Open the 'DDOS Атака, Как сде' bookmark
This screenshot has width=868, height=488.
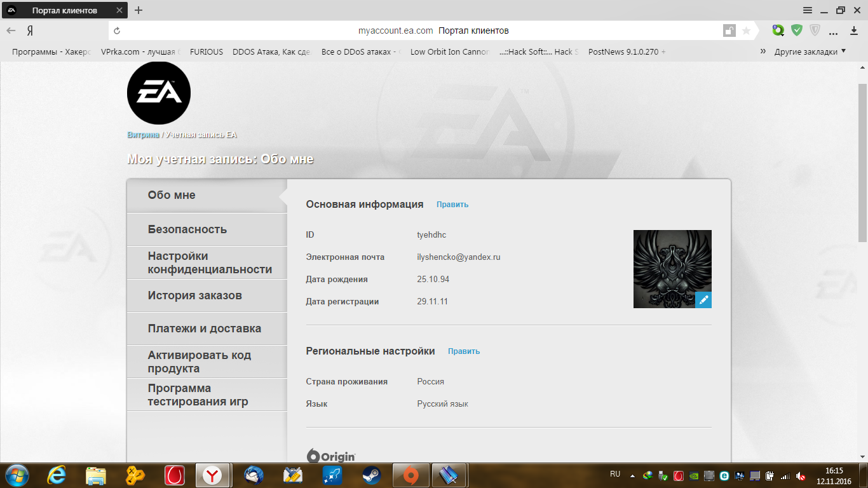[272, 52]
